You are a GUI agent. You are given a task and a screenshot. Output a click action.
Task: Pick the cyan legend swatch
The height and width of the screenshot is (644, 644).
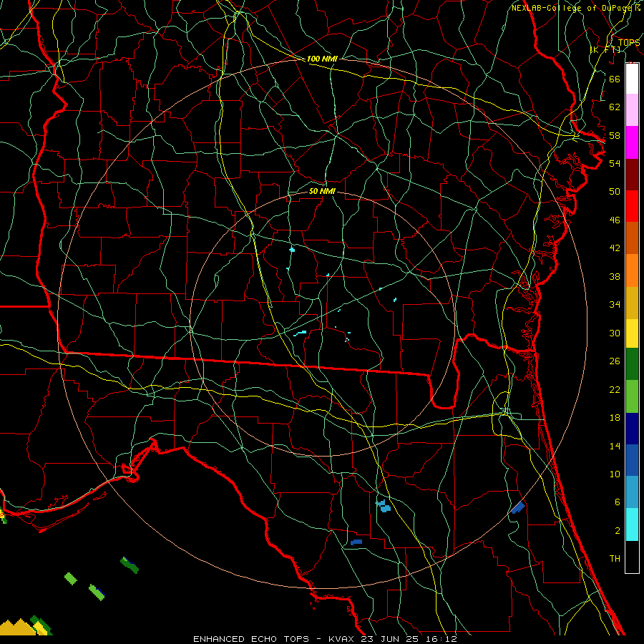(632, 525)
